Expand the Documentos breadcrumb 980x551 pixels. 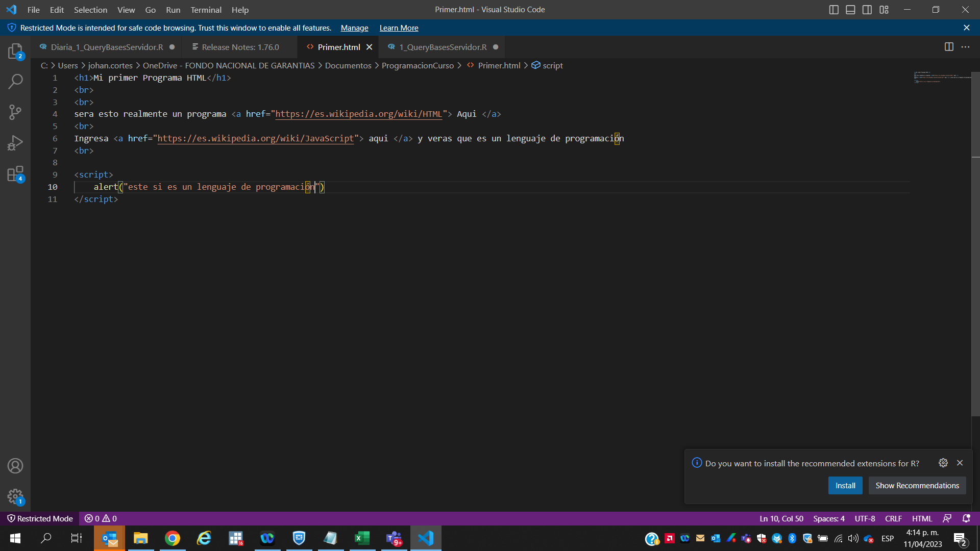348,65
